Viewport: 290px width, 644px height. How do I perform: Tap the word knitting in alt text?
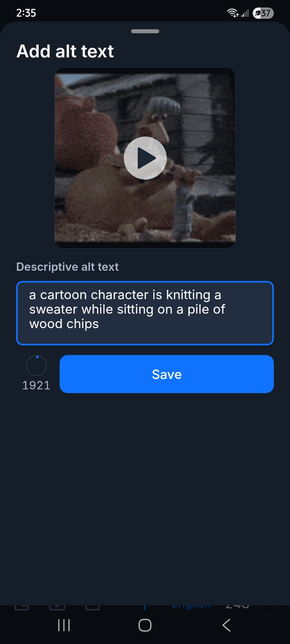pos(188,295)
